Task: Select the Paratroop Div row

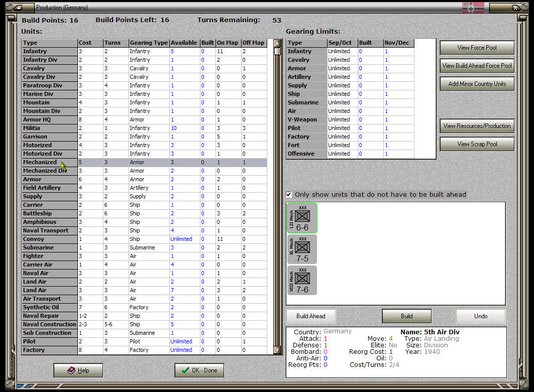Action: [x=144, y=85]
